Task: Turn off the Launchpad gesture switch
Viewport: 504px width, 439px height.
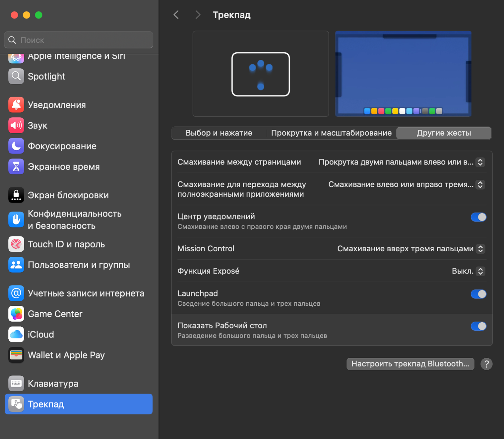Action: click(x=478, y=294)
